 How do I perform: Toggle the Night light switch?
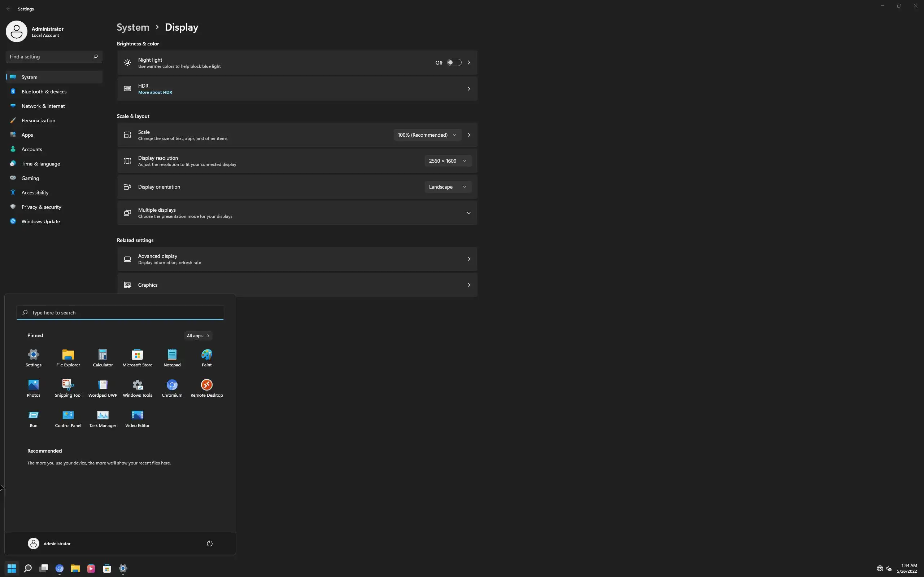(454, 63)
